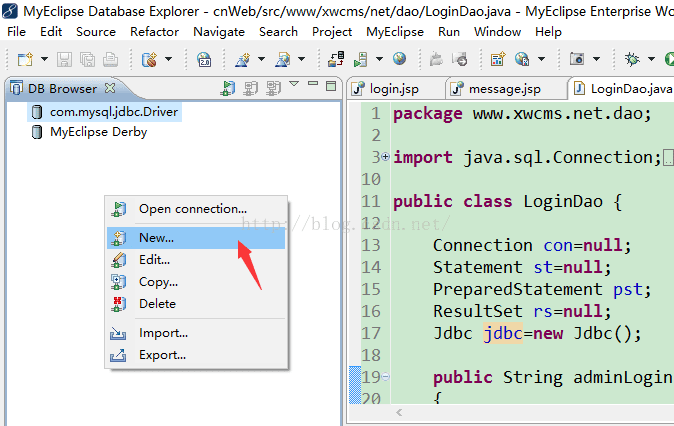The height and width of the screenshot is (426, 674).
Task: Open the DB Browser view menu triangle
Action: click(x=294, y=83)
